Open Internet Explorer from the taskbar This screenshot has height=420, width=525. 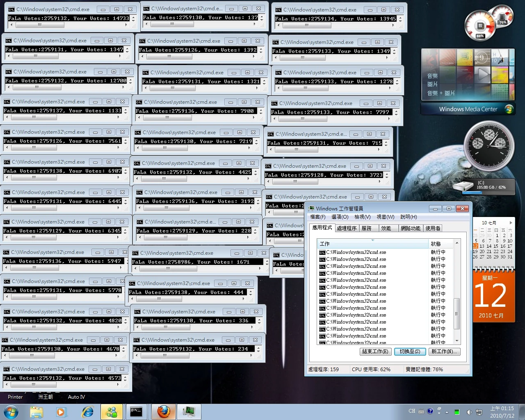pyautogui.click(x=88, y=412)
